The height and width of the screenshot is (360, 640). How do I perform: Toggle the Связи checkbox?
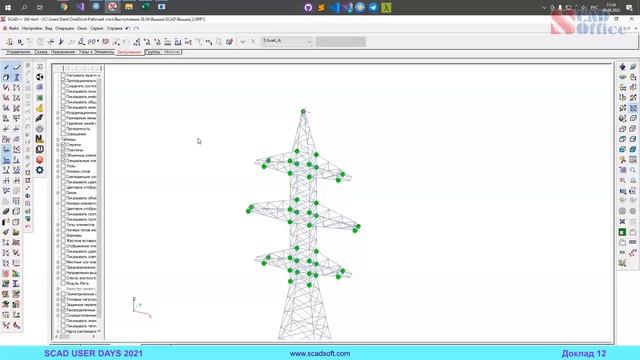pyautogui.click(x=63, y=192)
